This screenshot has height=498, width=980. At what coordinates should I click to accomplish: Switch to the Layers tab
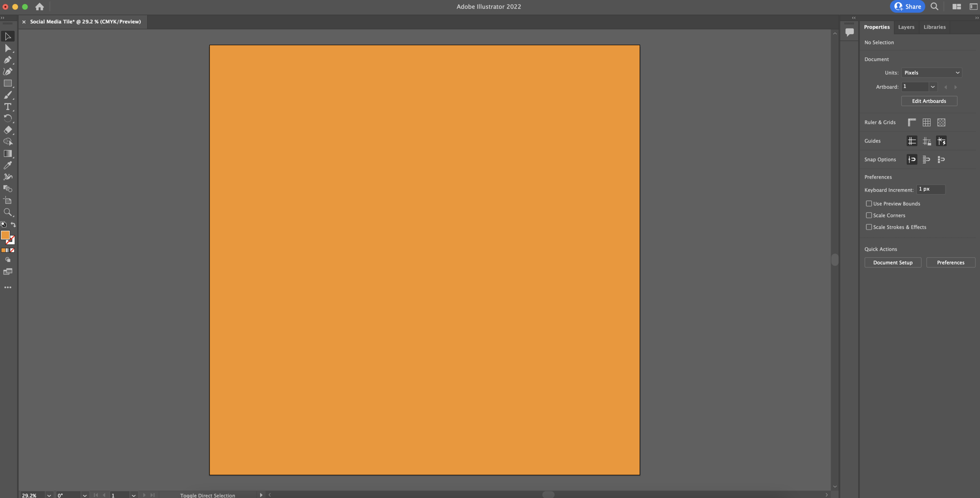pyautogui.click(x=906, y=27)
